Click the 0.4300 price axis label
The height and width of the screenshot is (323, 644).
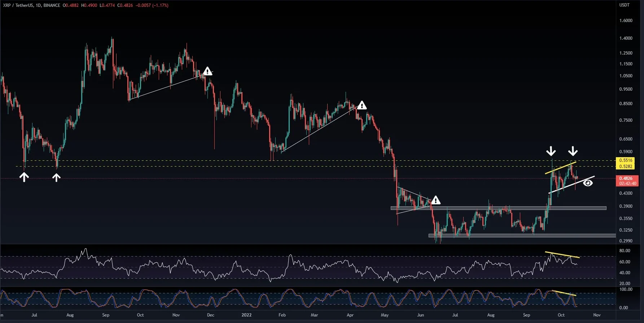626,193
